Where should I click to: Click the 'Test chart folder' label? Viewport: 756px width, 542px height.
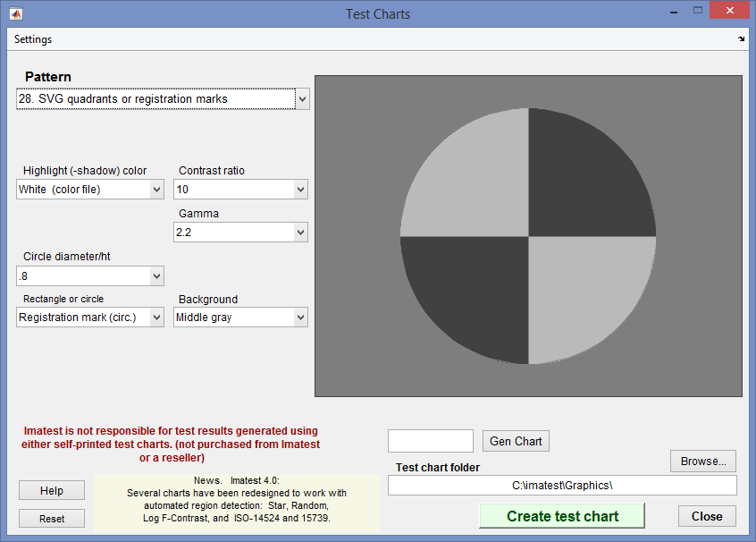pos(438,467)
